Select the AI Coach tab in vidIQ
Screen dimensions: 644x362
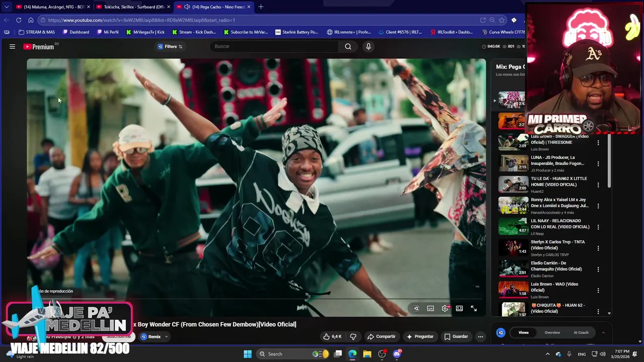pyautogui.click(x=581, y=332)
